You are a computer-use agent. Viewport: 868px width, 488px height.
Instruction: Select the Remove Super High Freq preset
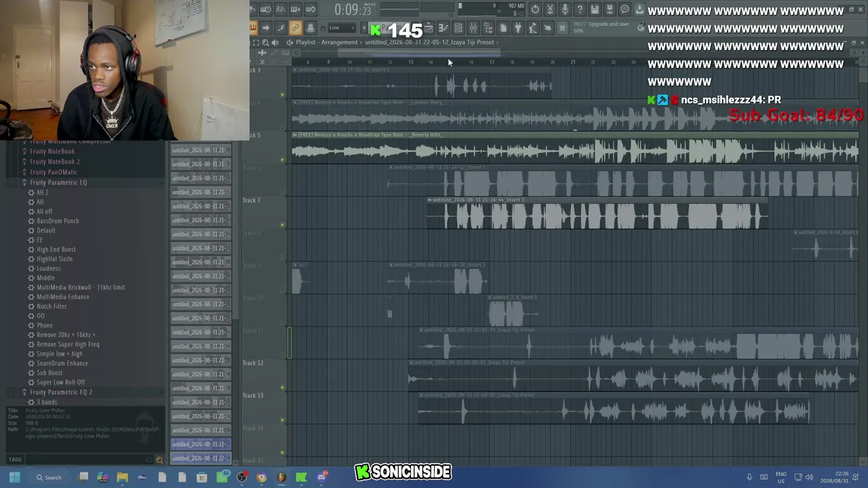point(68,344)
